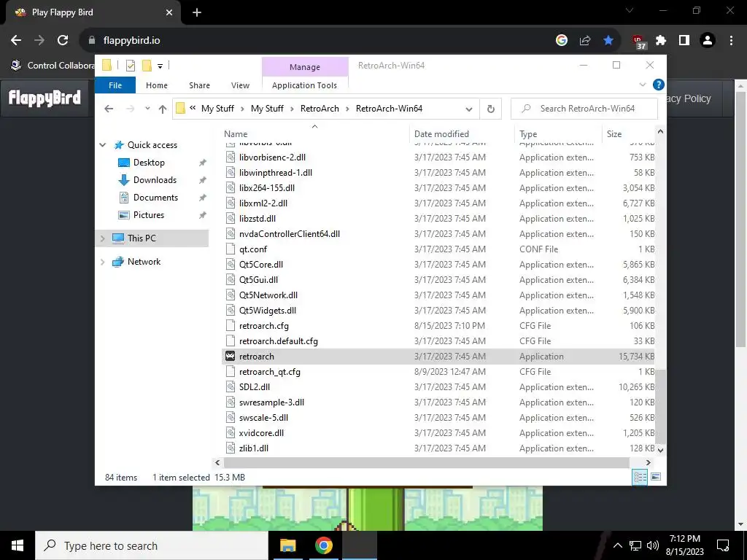This screenshot has height=560, width=747.
Task: Open recent locations dropdown arrow
Action: (147, 109)
